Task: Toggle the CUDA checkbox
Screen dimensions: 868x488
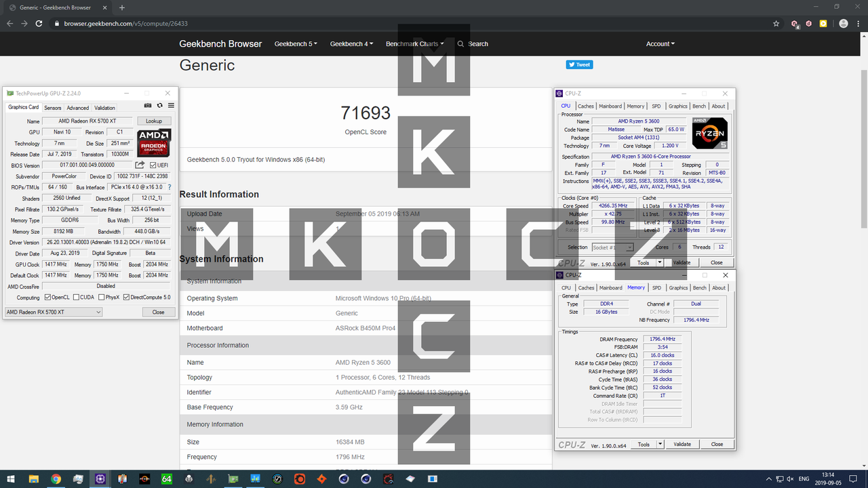Action: click(76, 298)
